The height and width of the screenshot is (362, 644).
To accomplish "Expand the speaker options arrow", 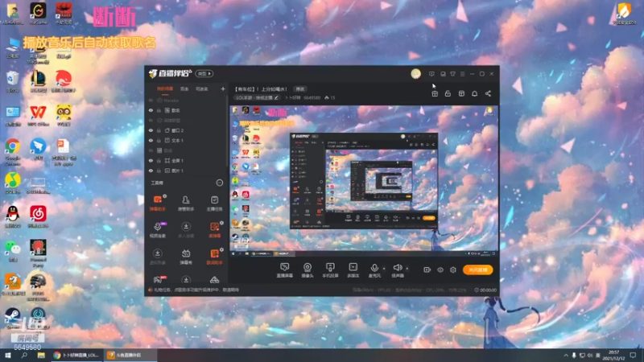I will (x=407, y=269).
